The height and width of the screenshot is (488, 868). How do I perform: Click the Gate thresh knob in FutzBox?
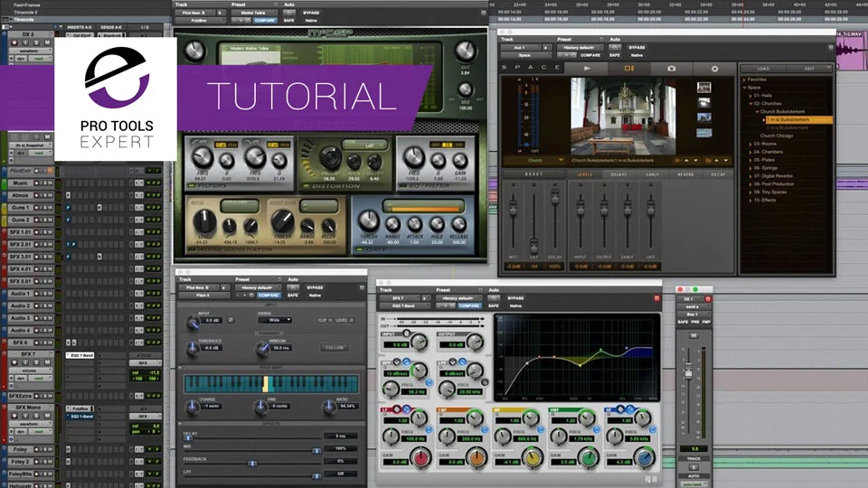point(368,221)
